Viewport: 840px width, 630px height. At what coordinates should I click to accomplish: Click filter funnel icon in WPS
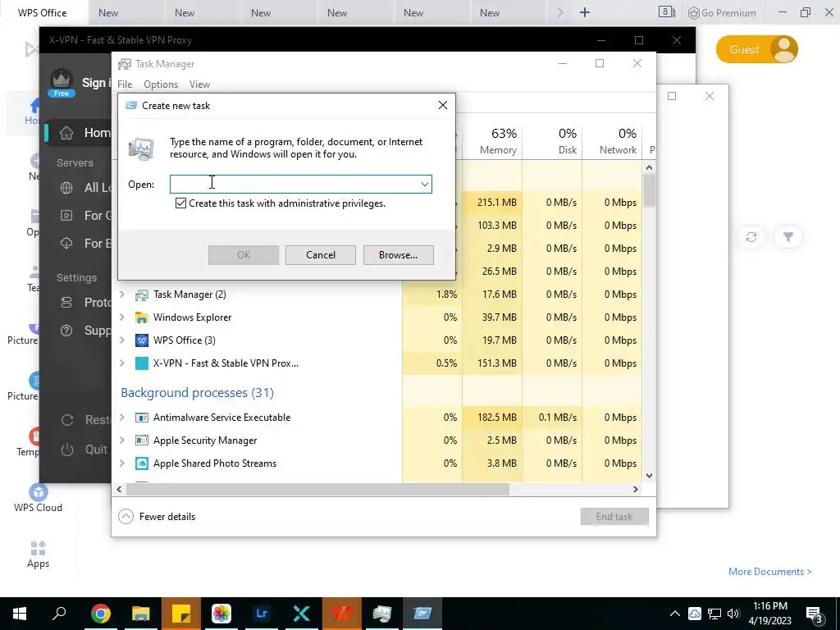788,237
